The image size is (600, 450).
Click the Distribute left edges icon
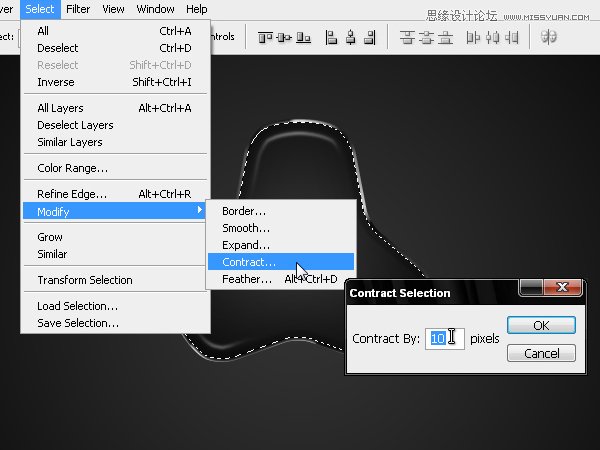tap(473, 38)
